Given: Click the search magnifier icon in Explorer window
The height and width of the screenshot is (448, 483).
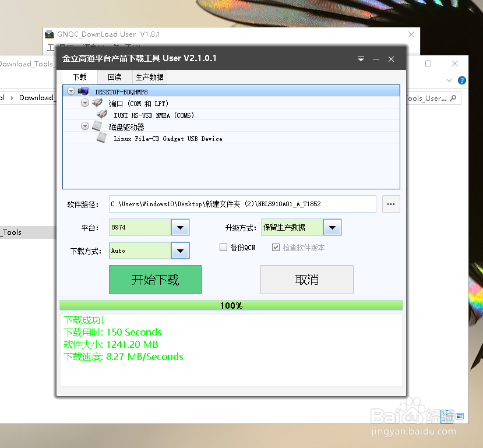Looking at the screenshot, I should [x=453, y=98].
